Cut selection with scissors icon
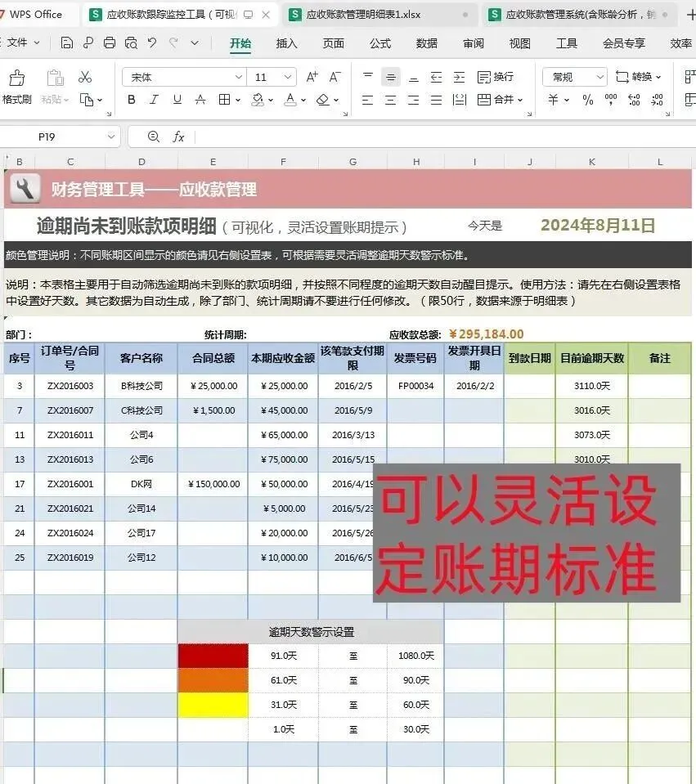The image size is (696, 784). point(85,77)
